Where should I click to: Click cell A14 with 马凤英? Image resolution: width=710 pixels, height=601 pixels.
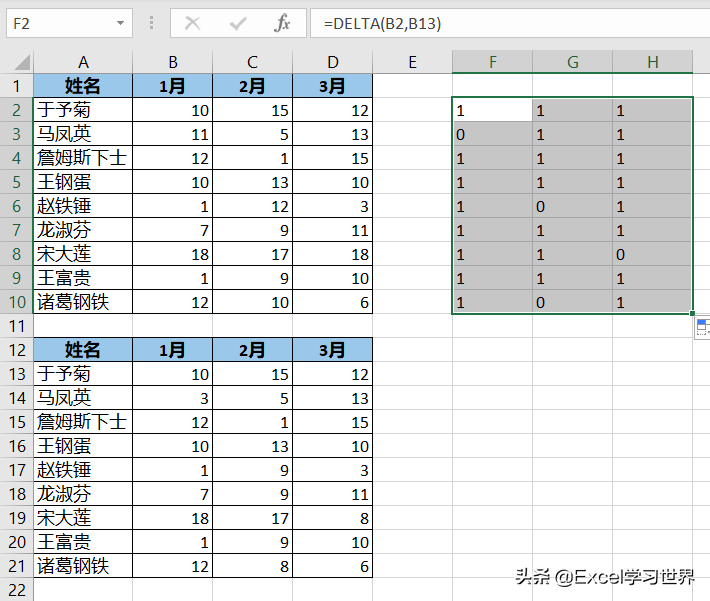click(83, 398)
